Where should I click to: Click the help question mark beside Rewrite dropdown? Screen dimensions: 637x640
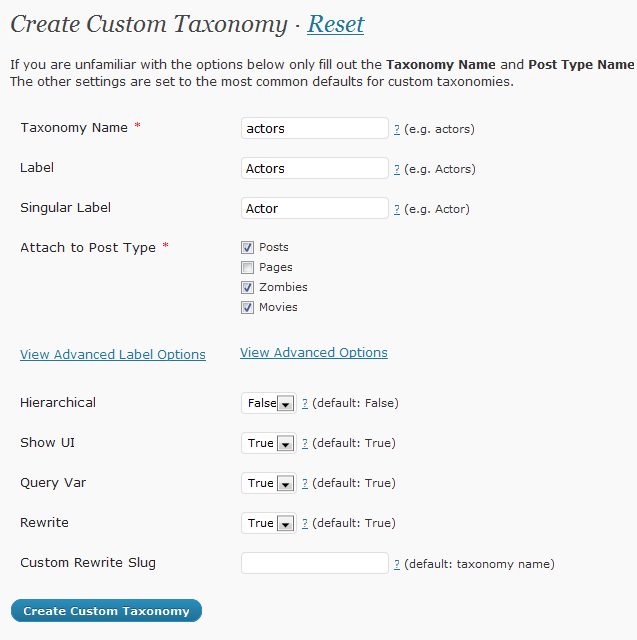(305, 523)
